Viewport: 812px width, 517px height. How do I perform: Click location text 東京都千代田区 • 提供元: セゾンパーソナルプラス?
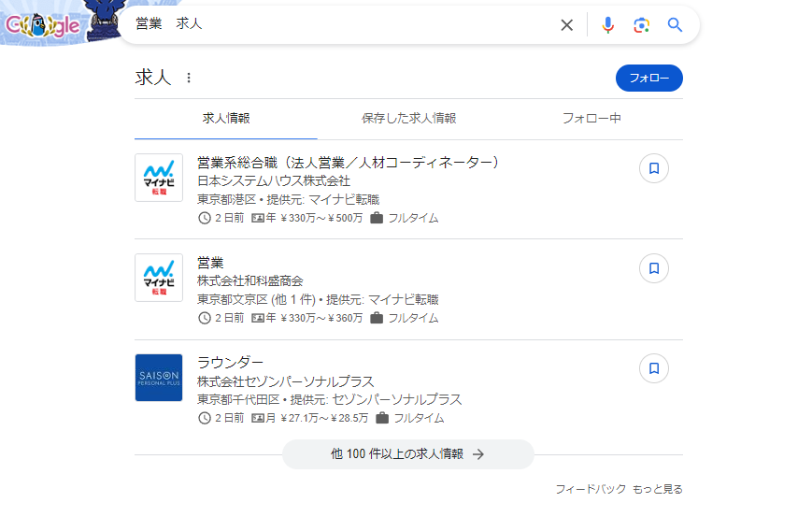pyautogui.click(x=329, y=400)
